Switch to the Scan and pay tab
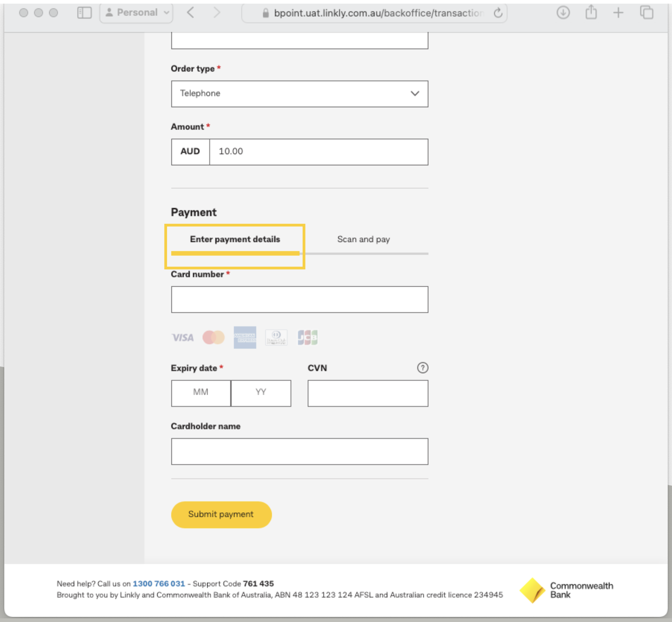This screenshot has width=672, height=622. pos(363,239)
